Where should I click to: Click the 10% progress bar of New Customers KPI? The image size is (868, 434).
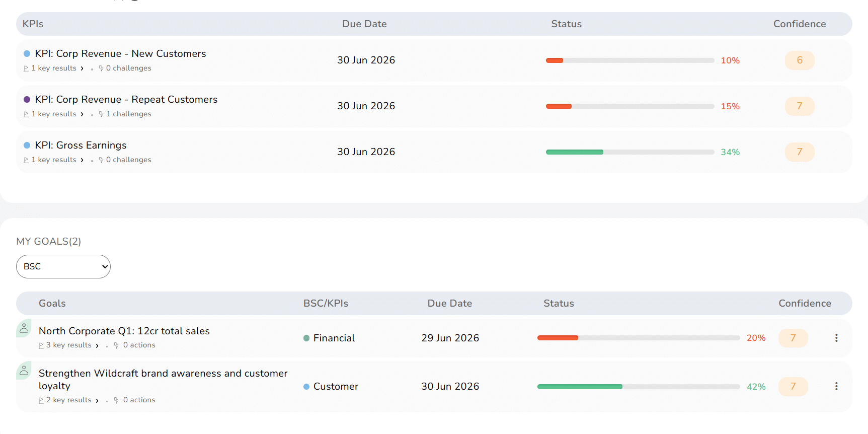(x=630, y=60)
